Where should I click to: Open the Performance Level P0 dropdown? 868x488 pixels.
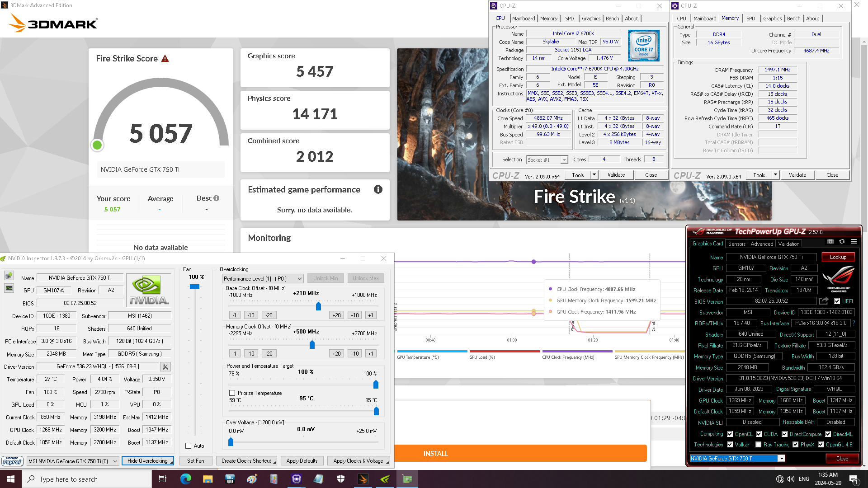tap(262, 279)
